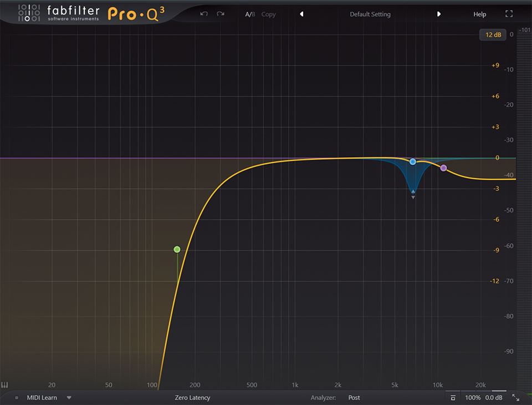Click the Pro-Q 3 product title
Image resolution: width=532 pixels, height=405 pixels.
coord(136,14)
